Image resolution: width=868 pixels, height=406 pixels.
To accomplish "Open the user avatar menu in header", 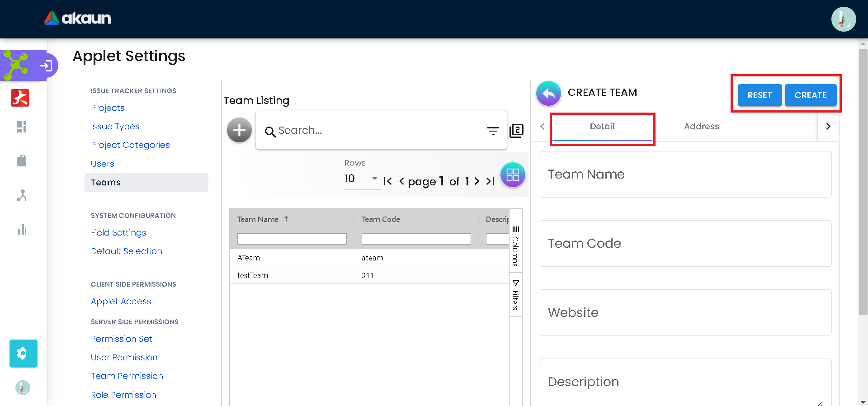I will (844, 19).
